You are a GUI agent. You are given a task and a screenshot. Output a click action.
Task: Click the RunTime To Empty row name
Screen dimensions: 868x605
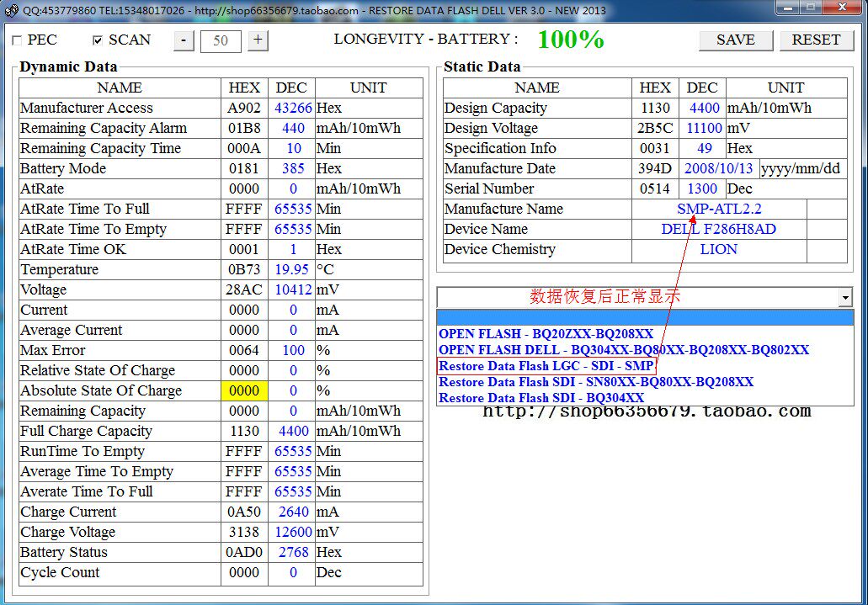(x=83, y=452)
